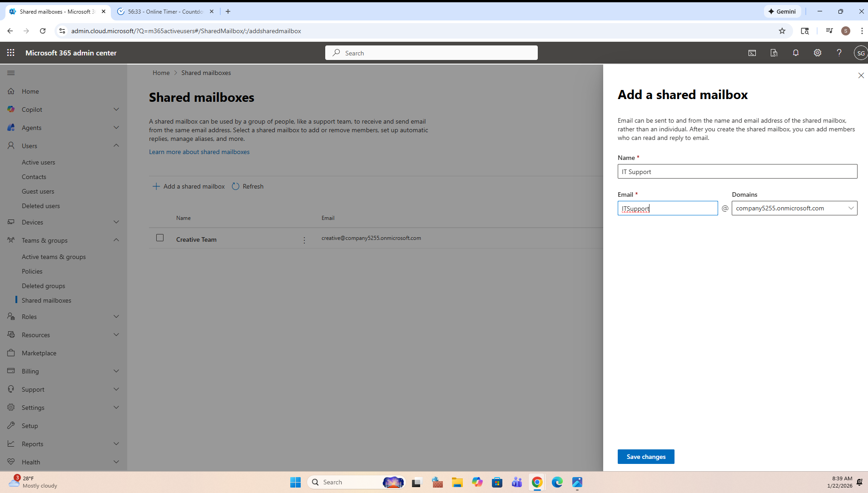Open the SG account avatar
Screen dimensions: 868x493
pyautogui.click(x=861, y=53)
